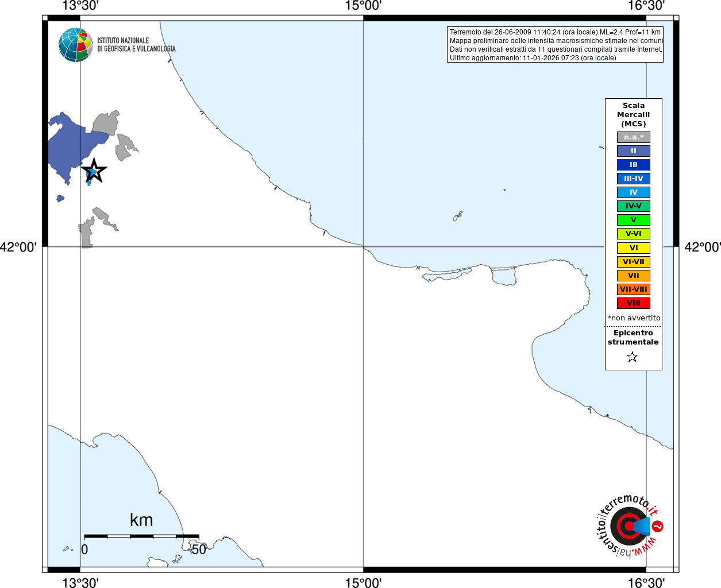
Task: Click the 'km' scale bar label
Action: 141,520
